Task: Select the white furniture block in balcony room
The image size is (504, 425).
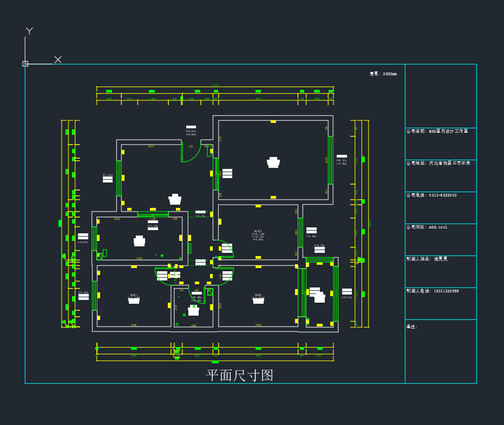Action: click(319, 297)
